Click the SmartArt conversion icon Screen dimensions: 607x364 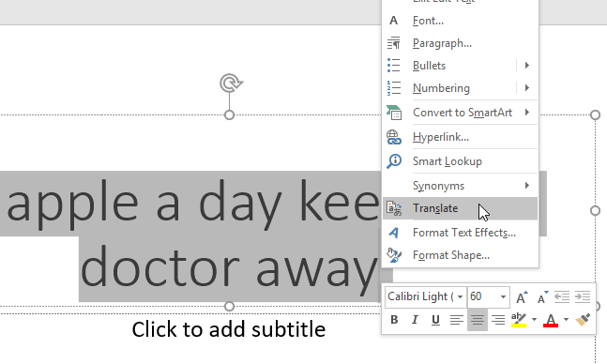click(394, 113)
